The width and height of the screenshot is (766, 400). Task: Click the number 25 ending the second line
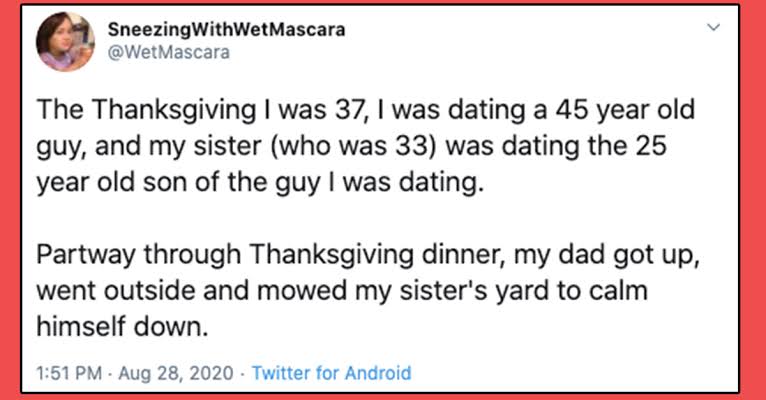pos(651,146)
